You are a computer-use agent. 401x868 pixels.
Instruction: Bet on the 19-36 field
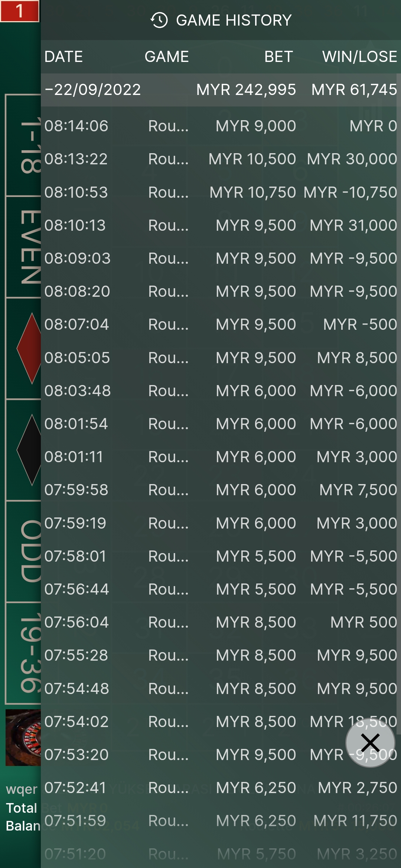pos(24,653)
